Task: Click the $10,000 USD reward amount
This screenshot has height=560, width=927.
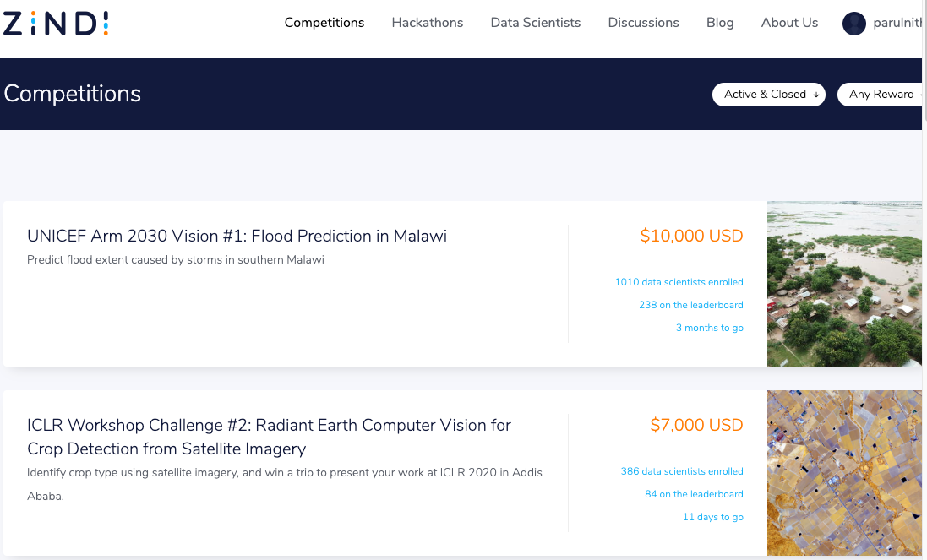Action: [691, 237]
